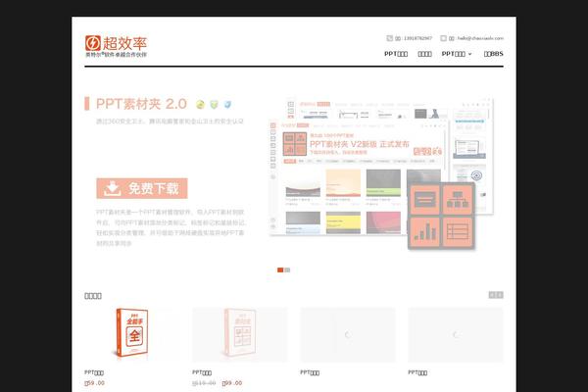Screen dimensions: 588x392
Task: Open the fourth product's PPT title link
Action: pos(417,372)
